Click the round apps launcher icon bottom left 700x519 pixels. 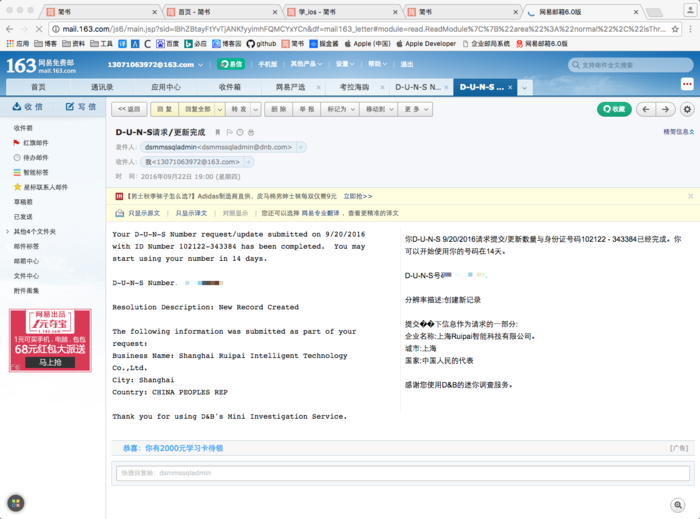(x=16, y=503)
